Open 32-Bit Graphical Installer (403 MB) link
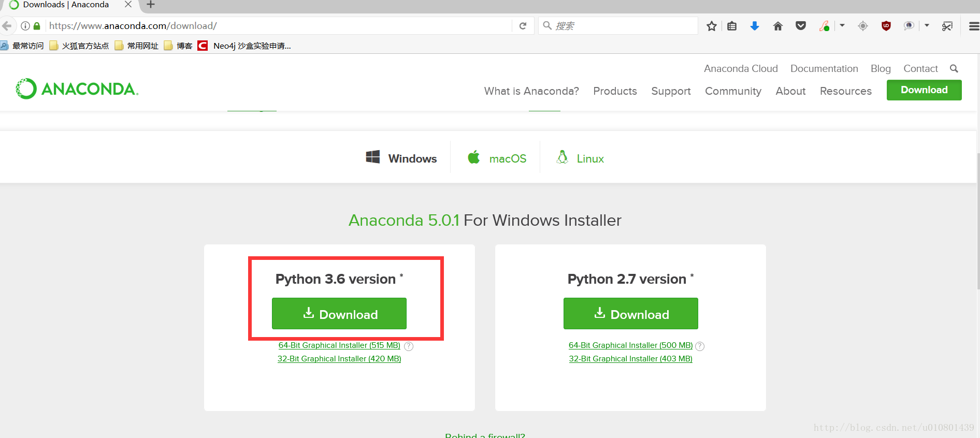Screen dimensions: 980x438 click(630, 359)
